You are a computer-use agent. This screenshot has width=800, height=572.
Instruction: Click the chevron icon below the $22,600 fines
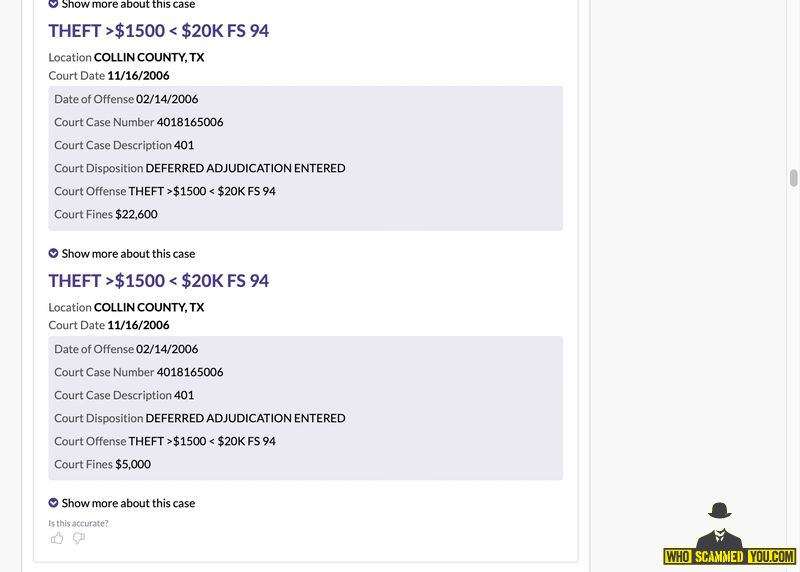(x=53, y=253)
